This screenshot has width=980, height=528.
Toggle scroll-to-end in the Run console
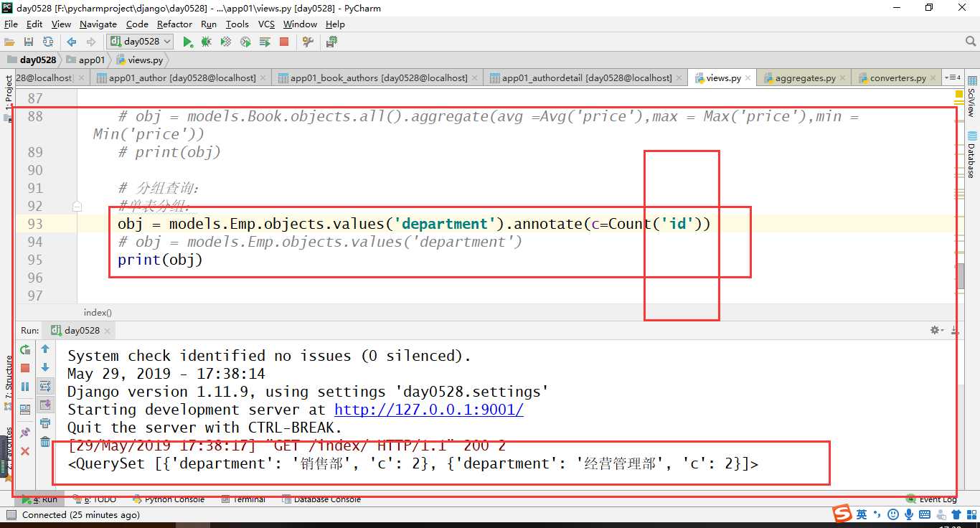point(45,405)
